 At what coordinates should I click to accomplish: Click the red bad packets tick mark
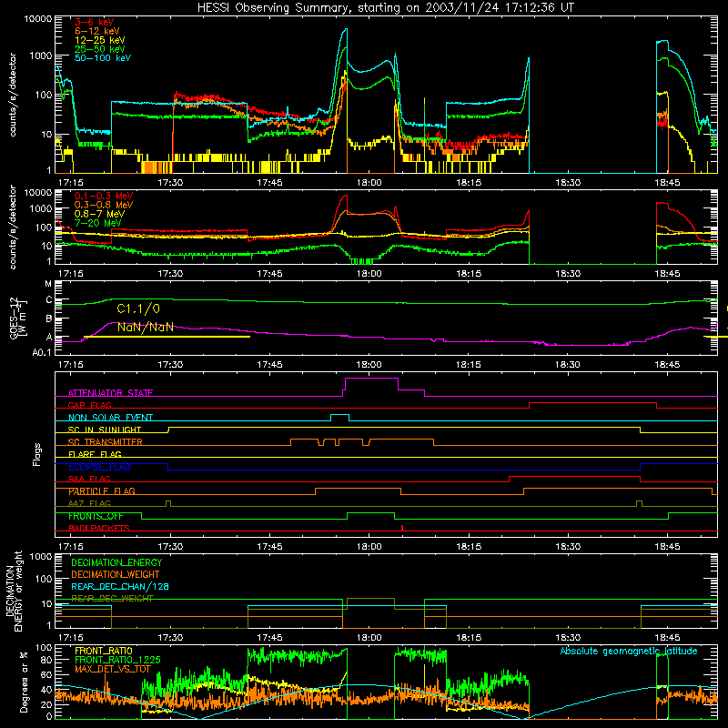(x=402, y=528)
